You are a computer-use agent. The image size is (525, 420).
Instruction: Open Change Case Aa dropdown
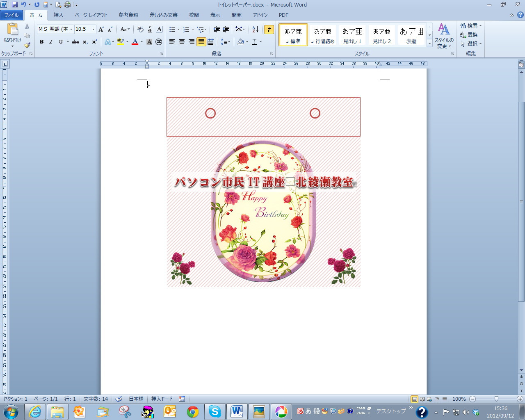pyautogui.click(x=125, y=29)
